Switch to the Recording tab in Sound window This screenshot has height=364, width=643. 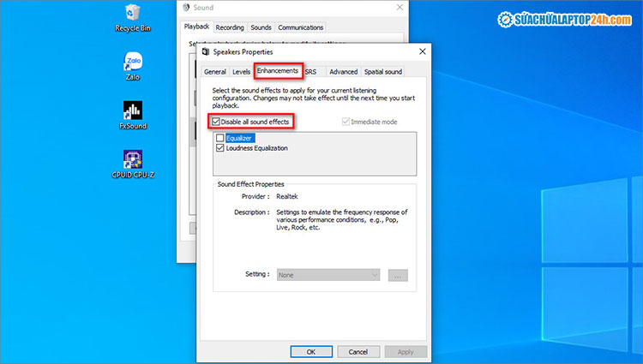coord(229,27)
